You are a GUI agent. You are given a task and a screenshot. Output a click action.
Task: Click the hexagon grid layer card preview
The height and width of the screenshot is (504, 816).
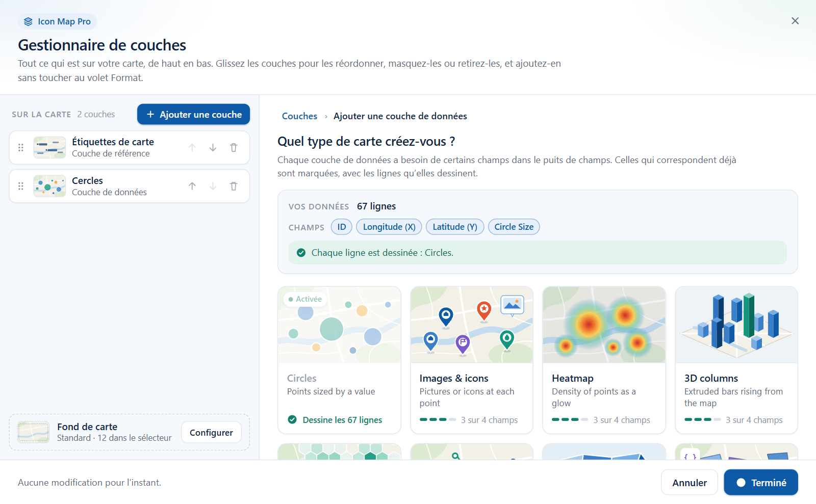(340, 452)
